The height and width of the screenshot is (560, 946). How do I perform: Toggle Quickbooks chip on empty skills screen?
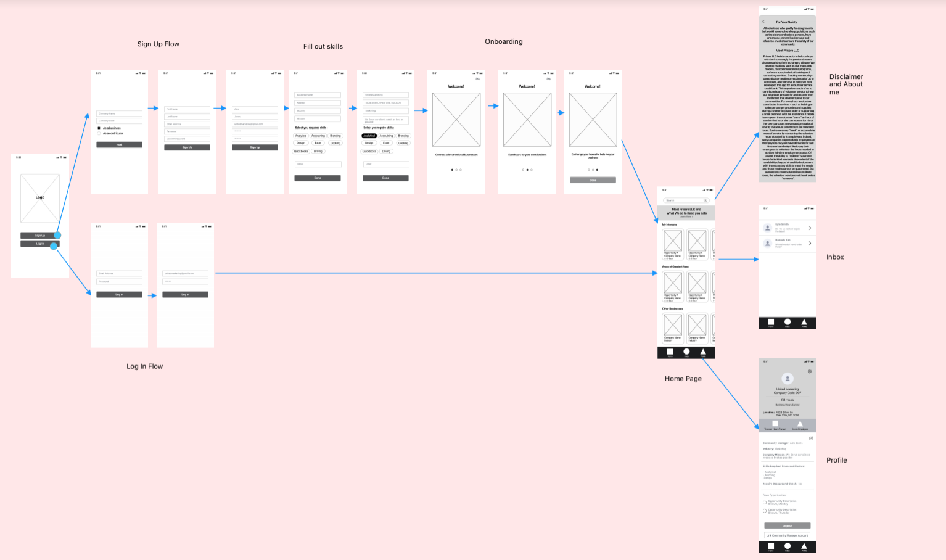click(x=301, y=151)
